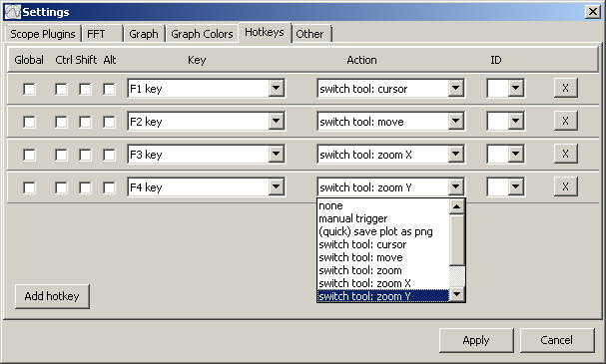Viewport: 606px width, 364px height.
Task: Open ID dropdown in F1 key row
Action: pyautogui.click(x=505, y=89)
